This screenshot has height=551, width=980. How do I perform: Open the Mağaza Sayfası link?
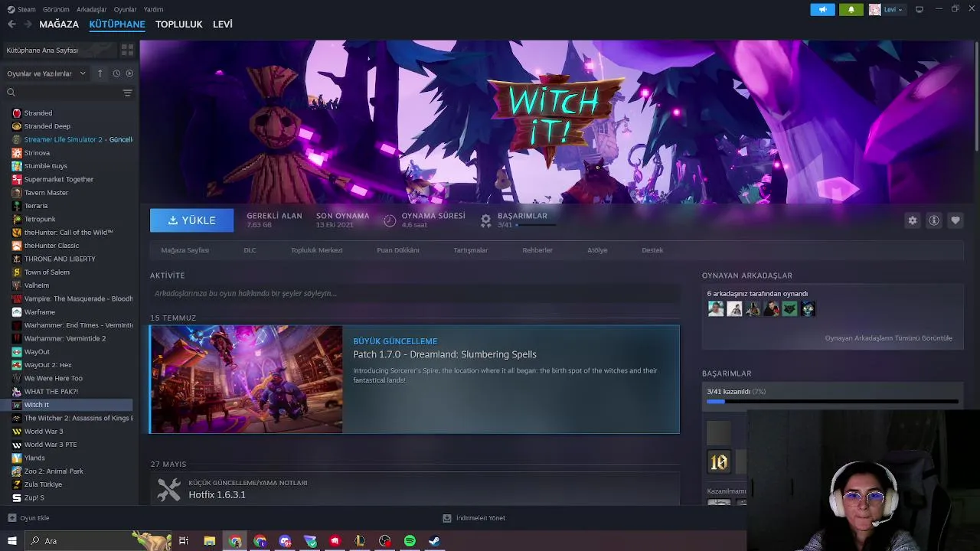click(x=185, y=250)
